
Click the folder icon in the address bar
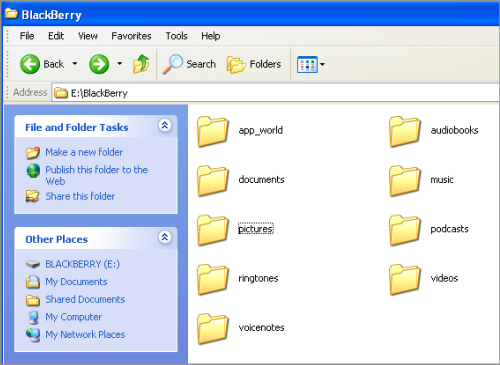(x=61, y=93)
